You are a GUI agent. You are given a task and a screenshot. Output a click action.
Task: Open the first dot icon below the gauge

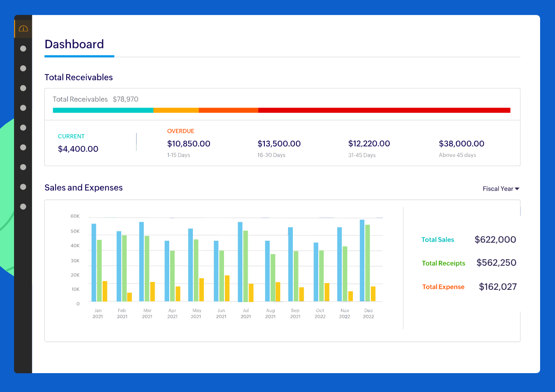click(x=23, y=49)
